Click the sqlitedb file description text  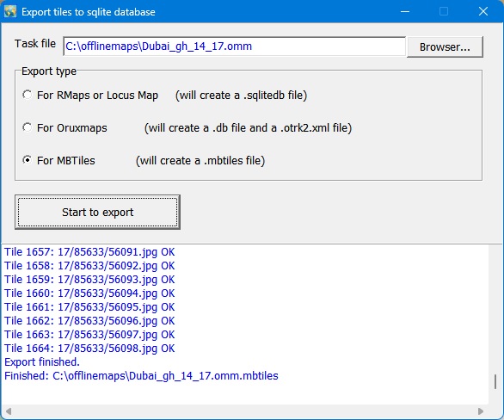pos(241,96)
